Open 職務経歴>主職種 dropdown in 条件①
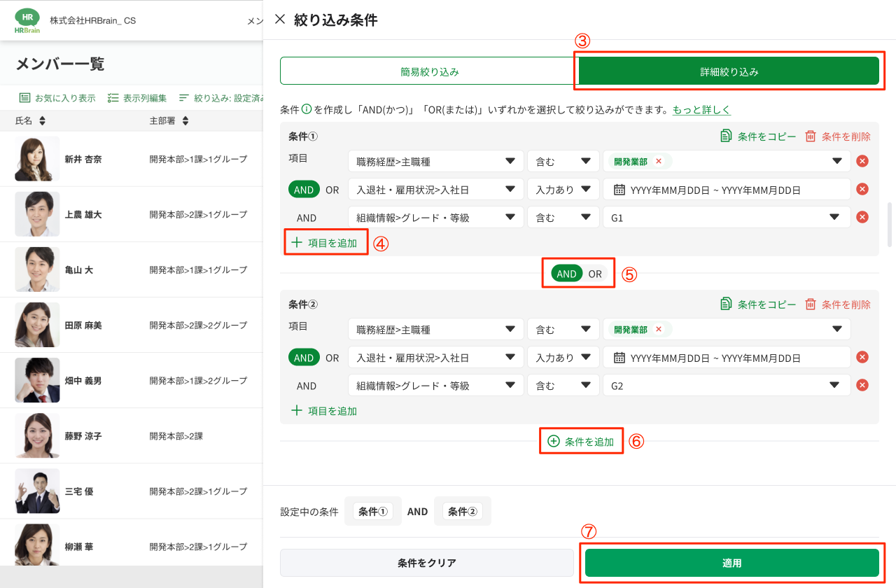 (x=436, y=161)
